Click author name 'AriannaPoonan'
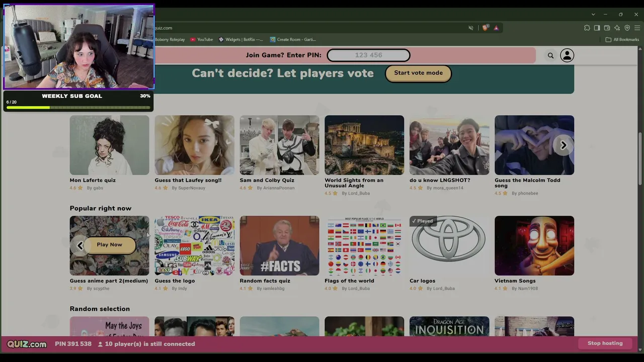 [x=279, y=188]
